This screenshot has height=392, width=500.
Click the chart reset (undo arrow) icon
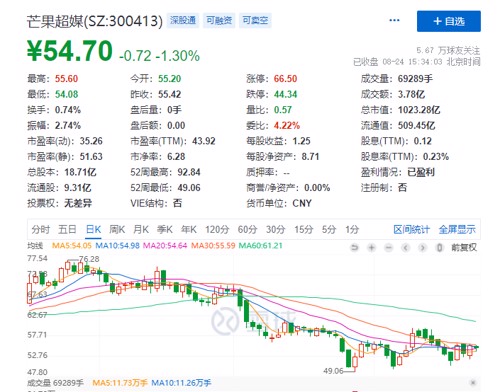(x=354, y=248)
